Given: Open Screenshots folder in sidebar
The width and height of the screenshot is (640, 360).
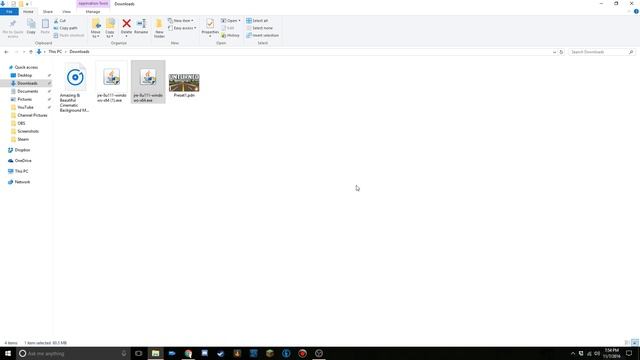Looking at the screenshot, I should [28, 131].
